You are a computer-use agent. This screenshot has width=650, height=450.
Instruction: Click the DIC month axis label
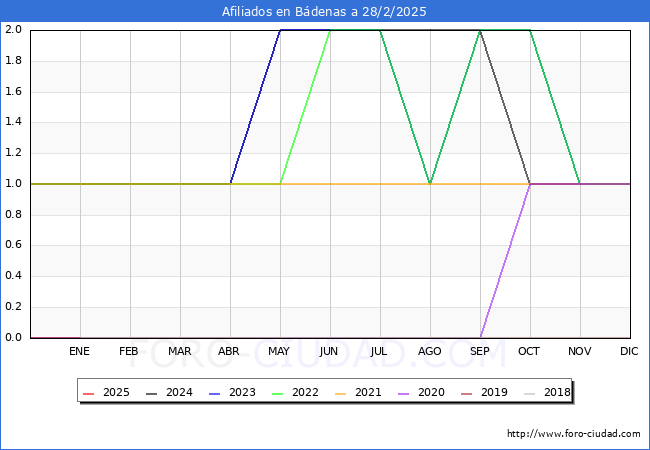click(x=629, y=351)
